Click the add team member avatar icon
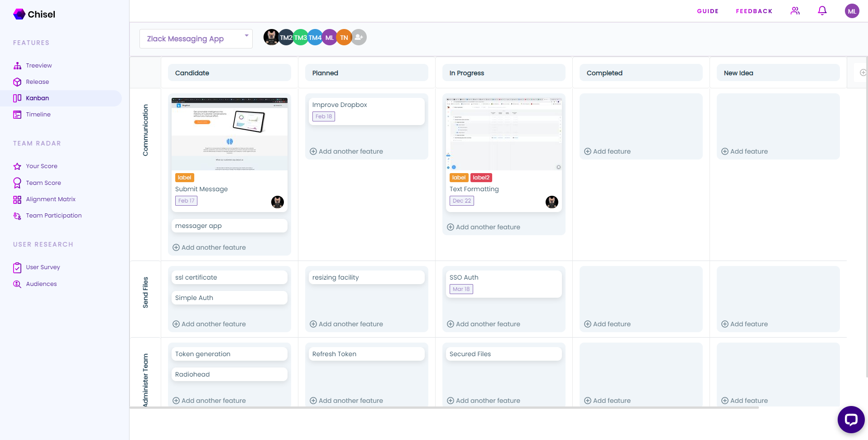The image size is (868, 440). [359, 37]
